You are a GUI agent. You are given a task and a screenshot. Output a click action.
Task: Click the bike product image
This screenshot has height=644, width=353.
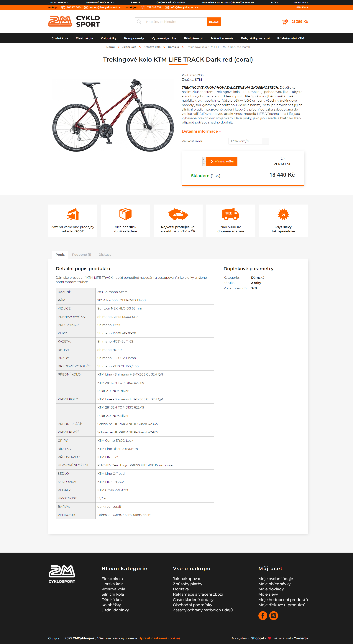113,115
